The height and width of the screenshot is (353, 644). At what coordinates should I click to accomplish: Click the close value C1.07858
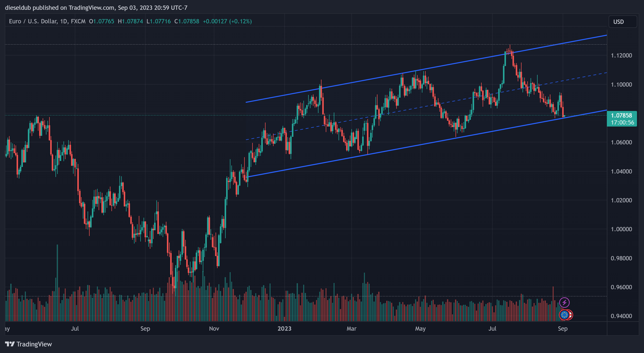click(187, 21)
